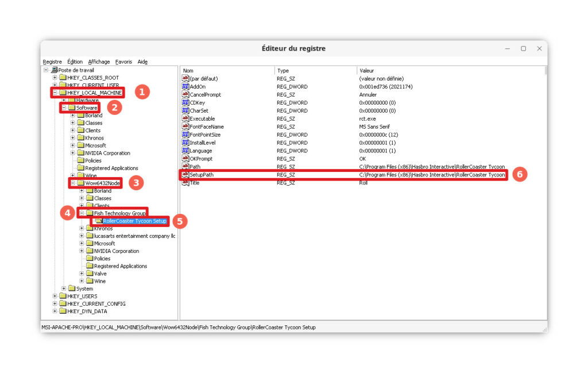This screenshot has height=373, width=588.
Task: Click the open folder icon of RollerCoaster Tycoon Setup
Action: click(x=99, y=221)
